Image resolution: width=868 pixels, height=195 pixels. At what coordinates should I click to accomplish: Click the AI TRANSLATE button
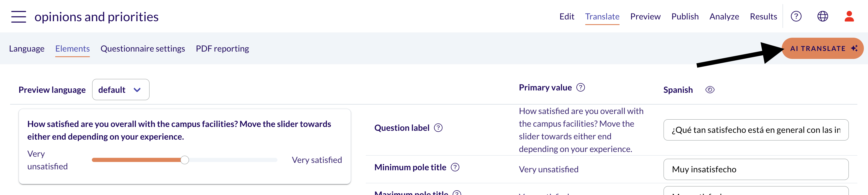(823, 48)
